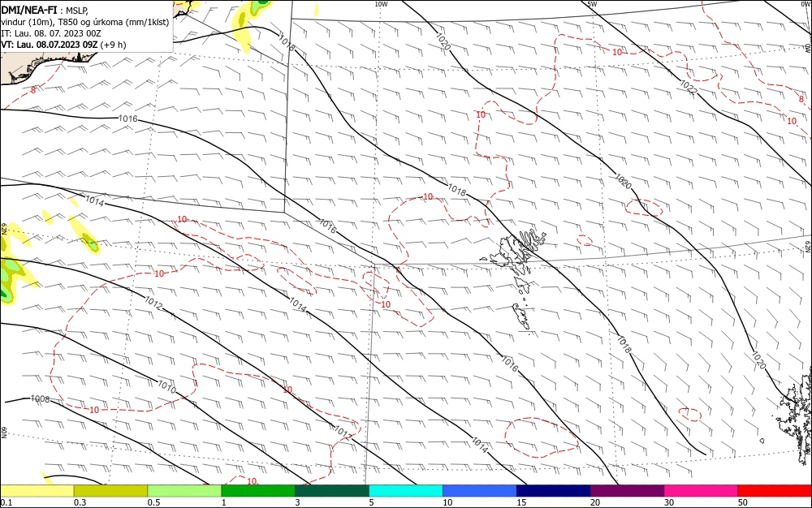Screen dimensions: 812x508
Task: Click the '1008' isobar label
Action: pos(40,398)
